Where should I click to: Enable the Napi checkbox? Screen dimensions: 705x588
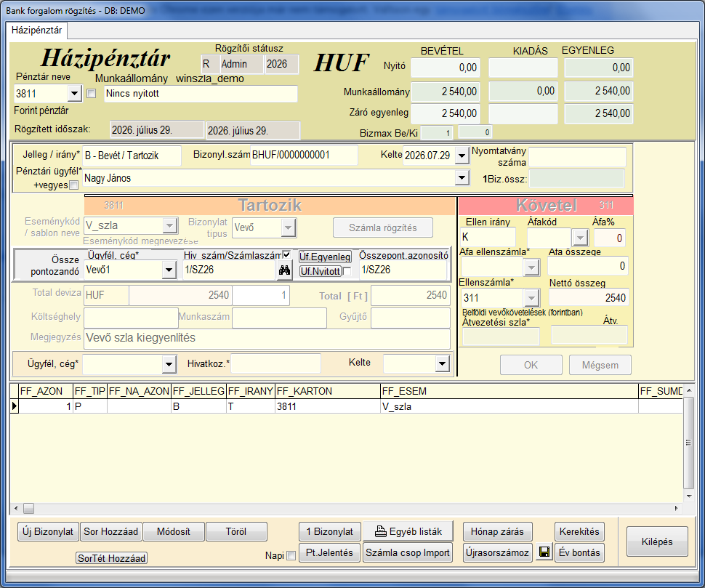point(291,555)
